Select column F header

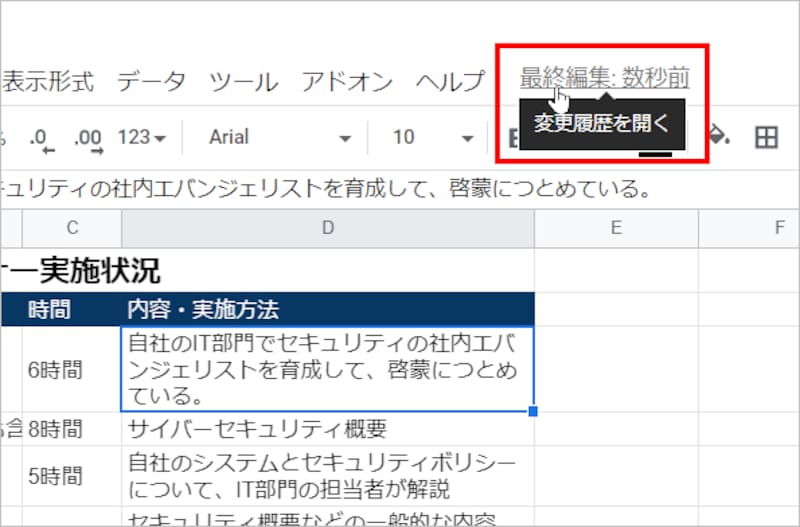(749, 228)
